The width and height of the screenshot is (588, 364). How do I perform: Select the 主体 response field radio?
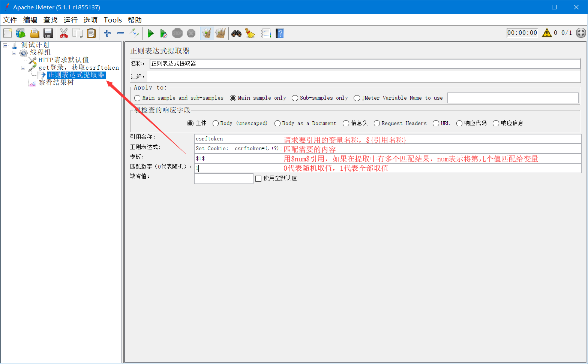[x=197, y=123]
